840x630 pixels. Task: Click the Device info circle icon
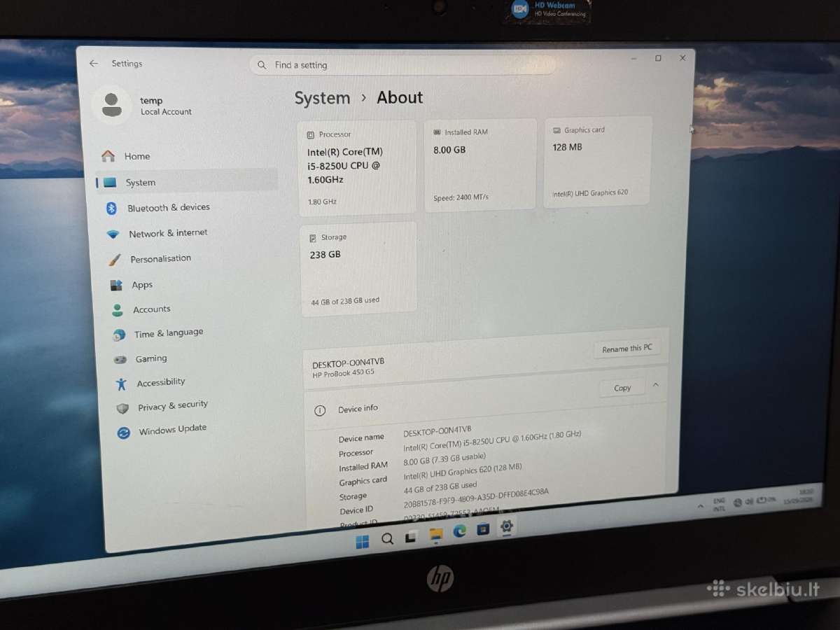tap(320, 410)
